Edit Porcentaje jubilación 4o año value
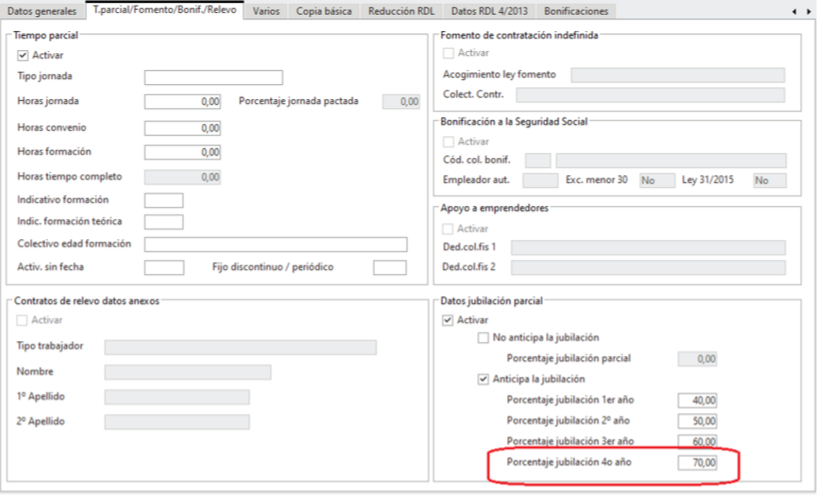The height and width of the screenshot is (495, 817). pos(697,462)
